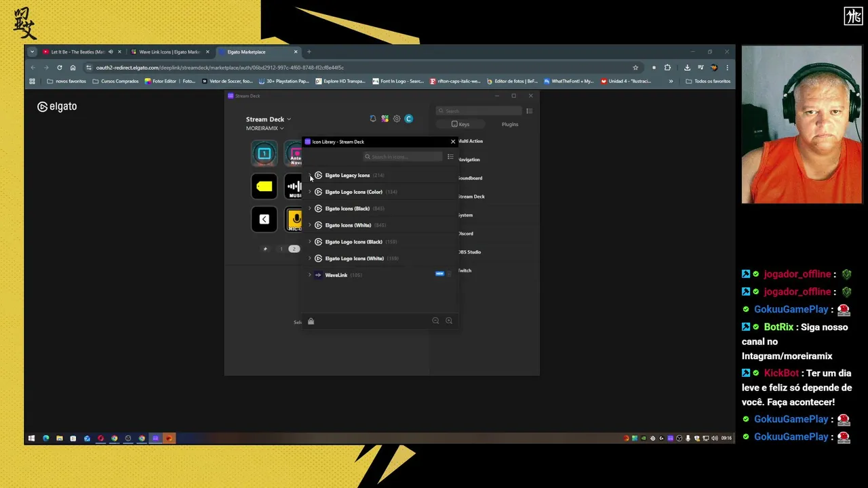Open the WhatTheFont bookmark
The height and width of the screenshot is (488, 868).
(x=568, y=81)
